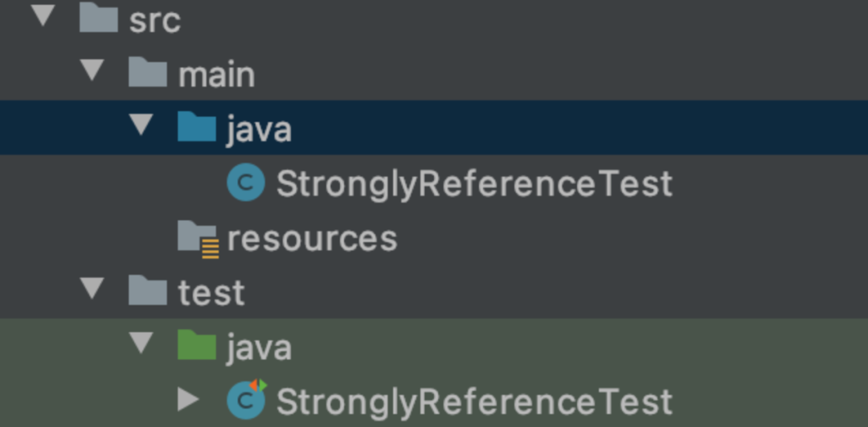Click the runnable test class icon in test/java
The height and width of the screenshot is (427, 868).
point(247,399)
